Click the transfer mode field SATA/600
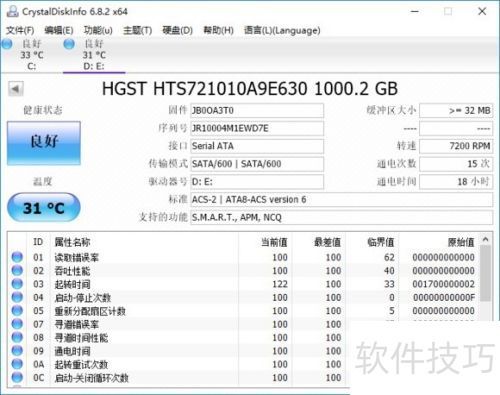 point(257,164)
